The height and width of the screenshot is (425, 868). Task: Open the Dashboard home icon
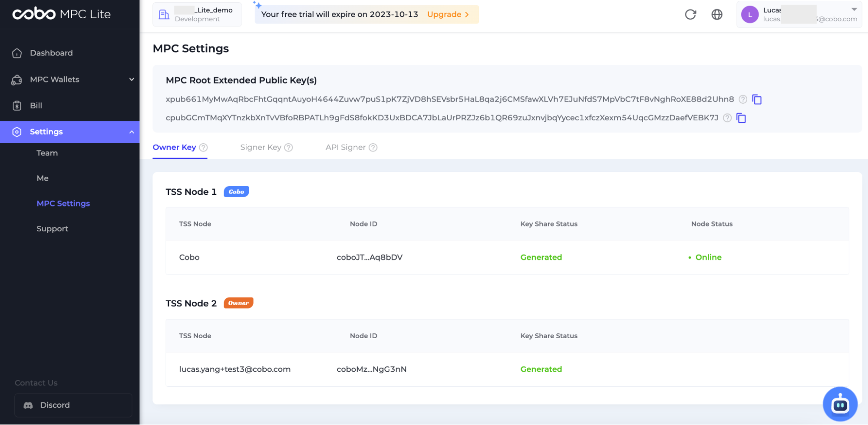(x=17, y=53)
